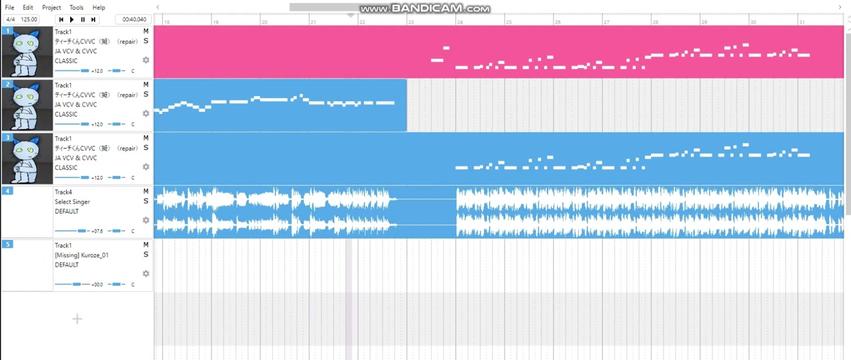Open the Tools menu
Viewport: 851px width, 360px height.
coord(77,8)
